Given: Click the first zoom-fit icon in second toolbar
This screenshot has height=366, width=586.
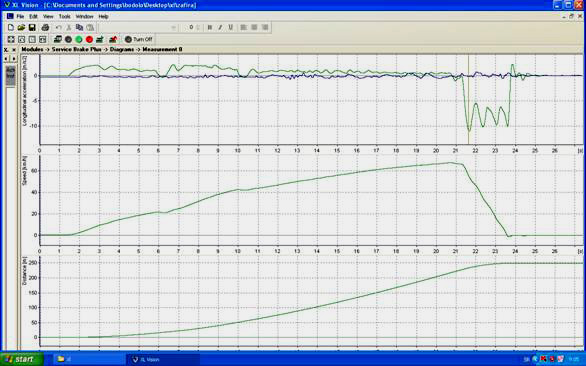Looking at the screenshot, I should pyautogui.click(x=11, y=39).
